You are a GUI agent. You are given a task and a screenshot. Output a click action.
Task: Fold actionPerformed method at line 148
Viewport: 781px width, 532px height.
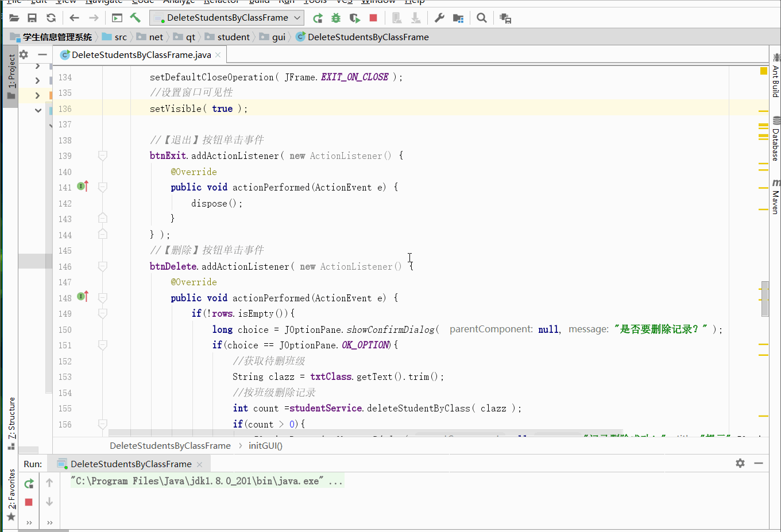(x=103, y=298)
